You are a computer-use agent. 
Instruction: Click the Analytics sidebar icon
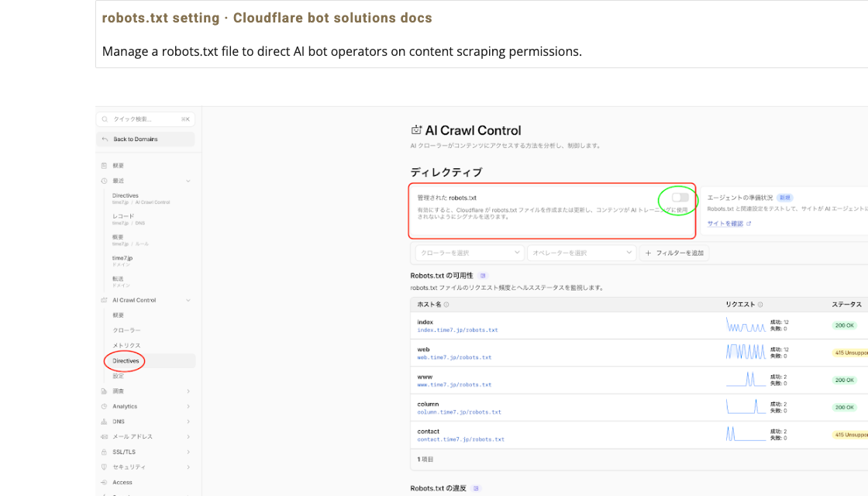point(104,406)
